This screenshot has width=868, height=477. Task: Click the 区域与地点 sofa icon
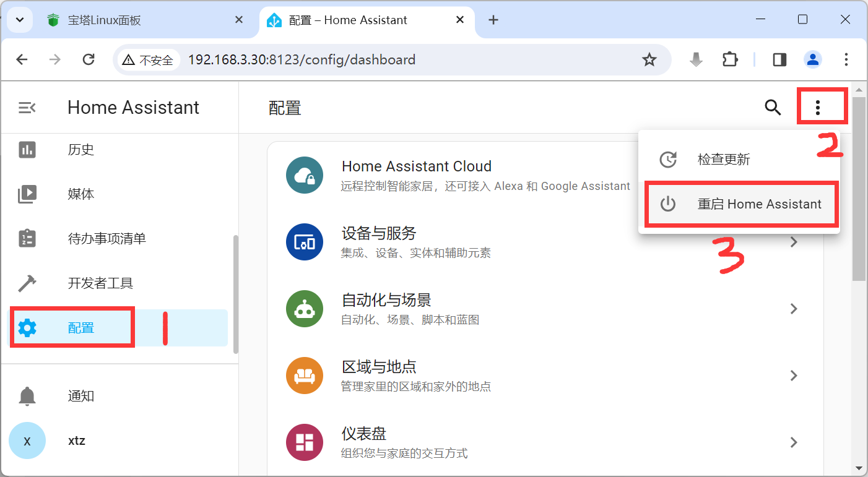pyautogui.click(x=305, y=376)
